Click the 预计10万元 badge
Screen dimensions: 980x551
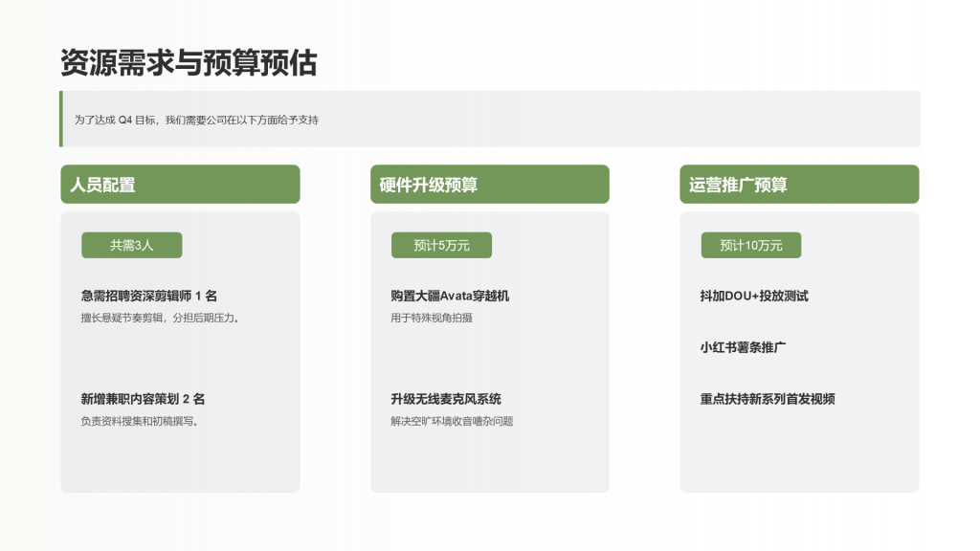coord(751,245)
